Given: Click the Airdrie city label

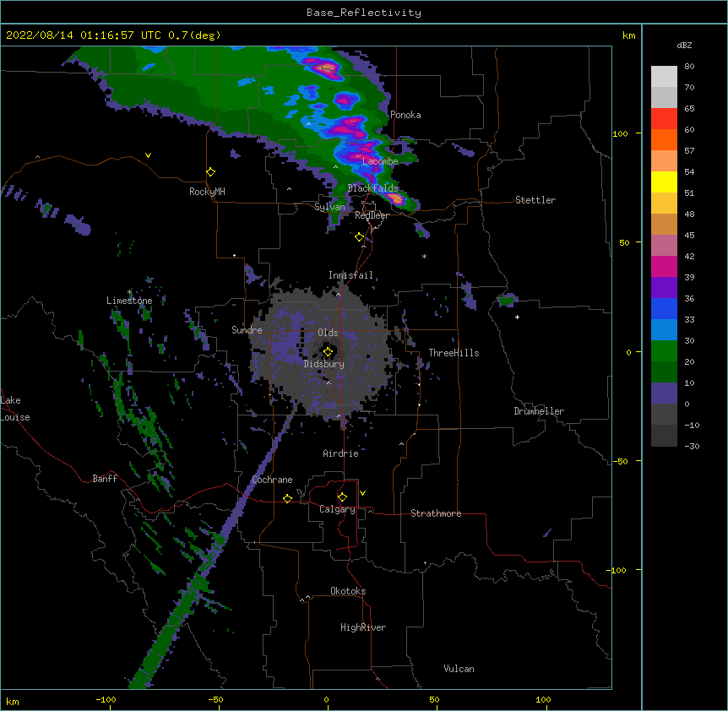Looking at the screenshot, I should [341, 453].
